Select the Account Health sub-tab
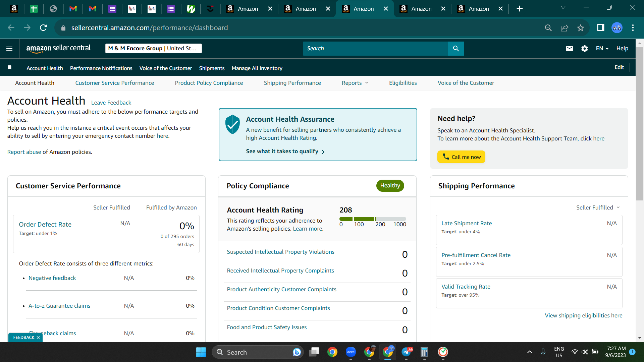Image resolution: width=644 pixels, height=362 pixels. [35, 83]
